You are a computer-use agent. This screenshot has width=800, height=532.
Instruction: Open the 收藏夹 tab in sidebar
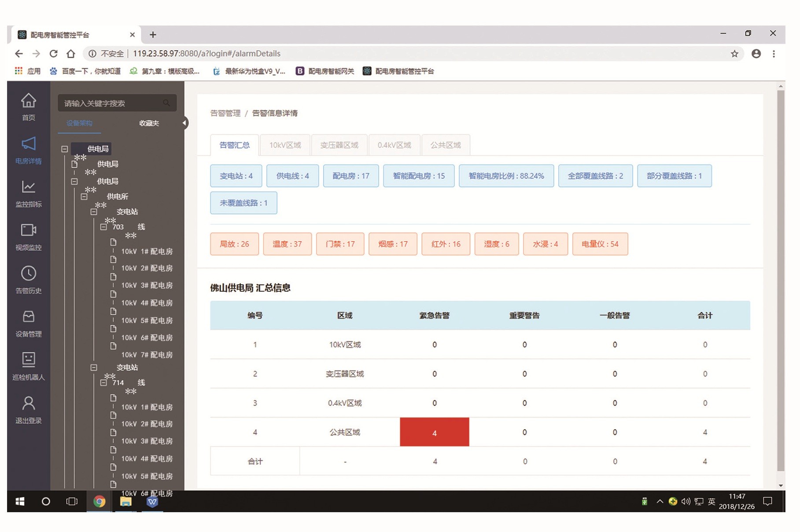point(149,123)
